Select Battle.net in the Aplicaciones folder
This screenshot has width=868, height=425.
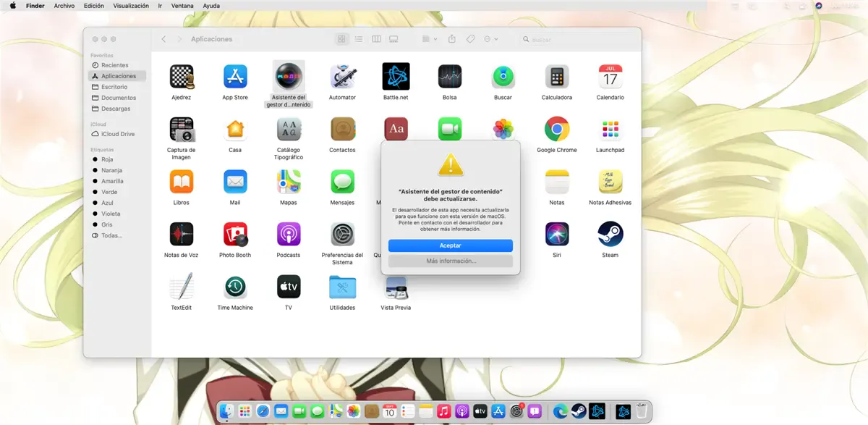click(396, 76)
